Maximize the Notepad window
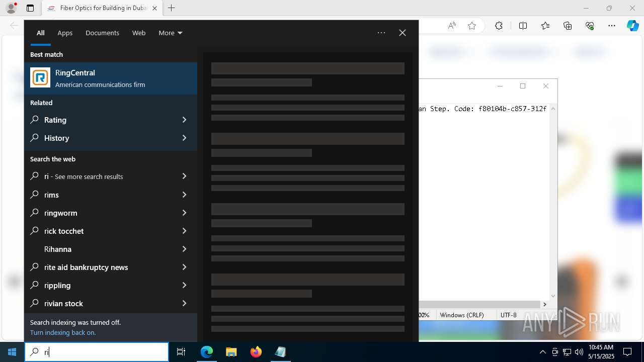 (x=523, y=86)
